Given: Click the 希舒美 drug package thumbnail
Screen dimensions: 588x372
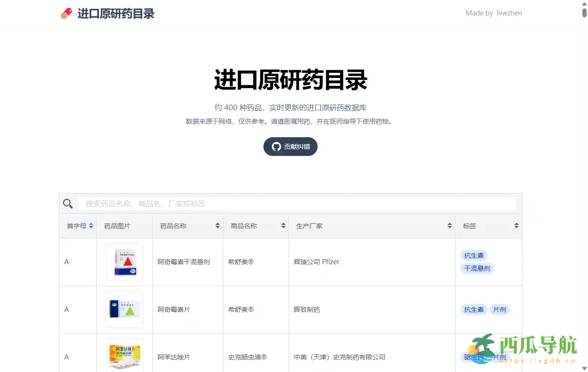Looking at the screenshot, I should [x=124, y=262].
